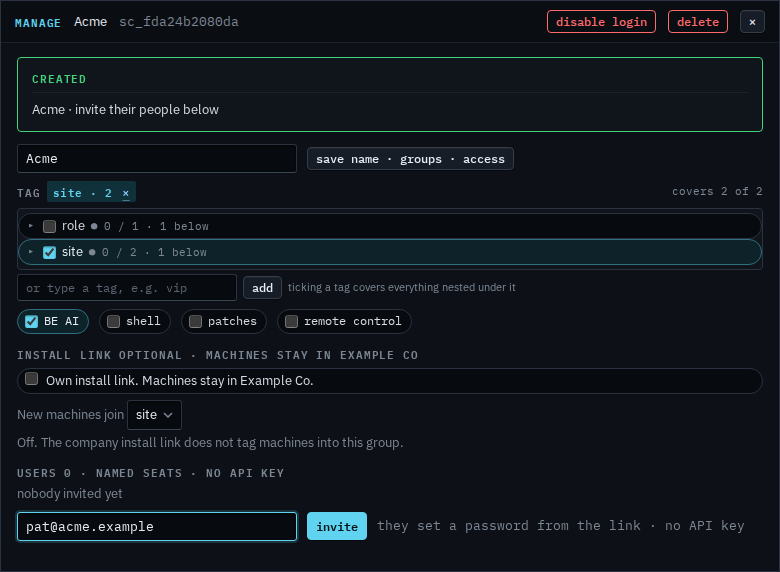Click the red delete button
The image size is (780, 572).
pyautogui.click(x=697, y=22)
